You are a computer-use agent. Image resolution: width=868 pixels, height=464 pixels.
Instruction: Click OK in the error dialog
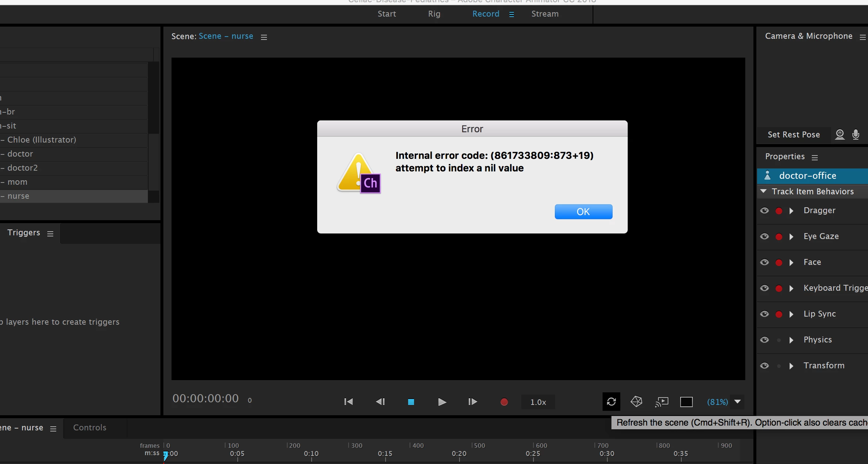pyautogui.click(x=583, y=212)
